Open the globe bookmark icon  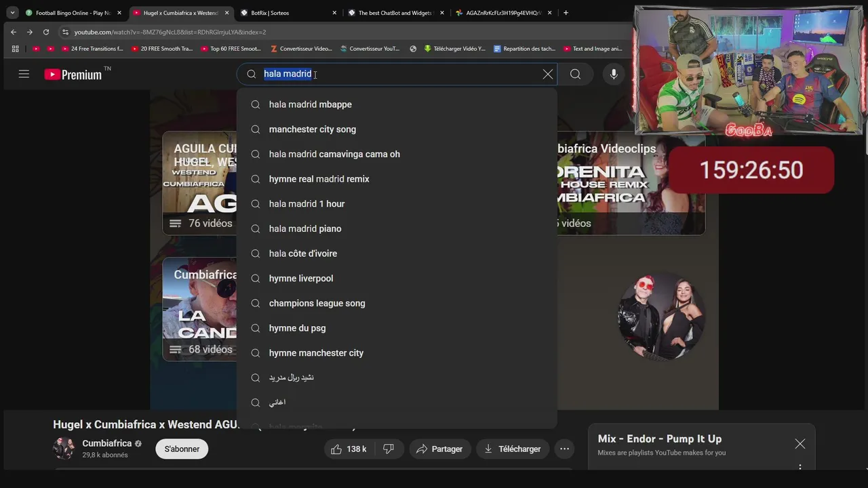413,49
